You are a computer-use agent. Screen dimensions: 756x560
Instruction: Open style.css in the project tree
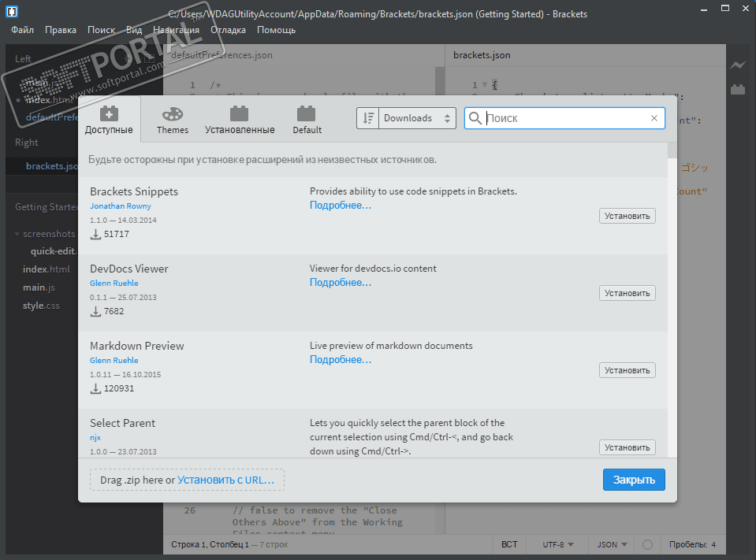click(42, 306)
